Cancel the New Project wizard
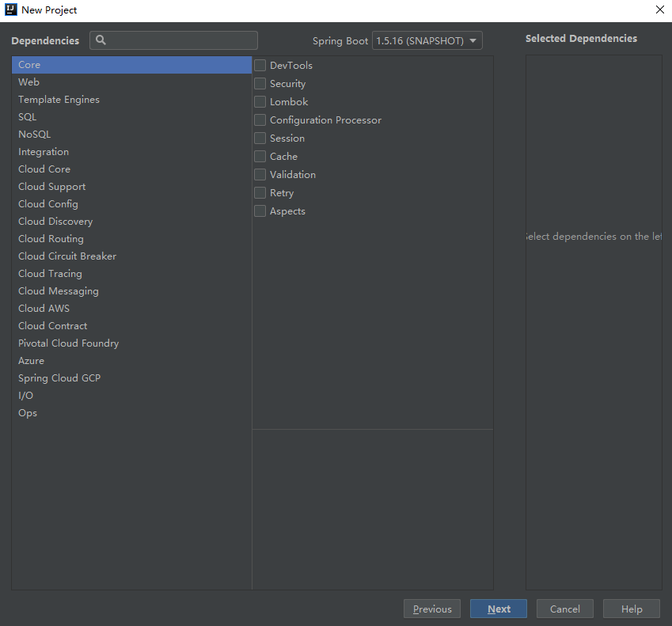 (x=565, y=609)
